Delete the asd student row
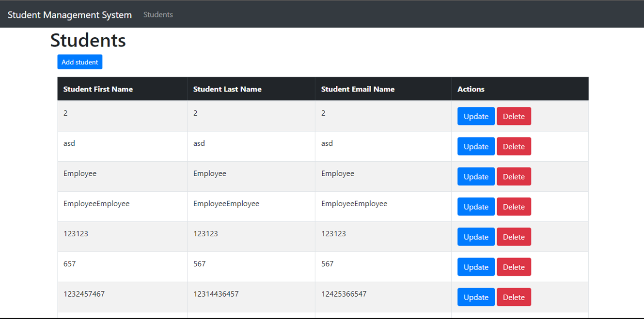This screenshot has width=644, height=319. (x=514, y=147)
